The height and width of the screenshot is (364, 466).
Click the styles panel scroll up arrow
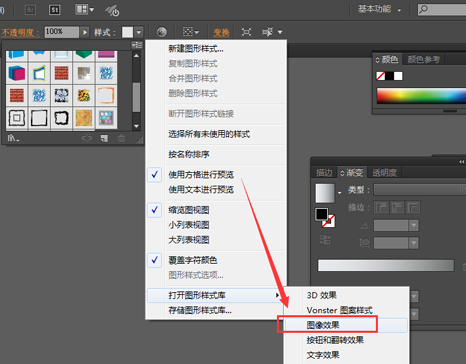136,56
